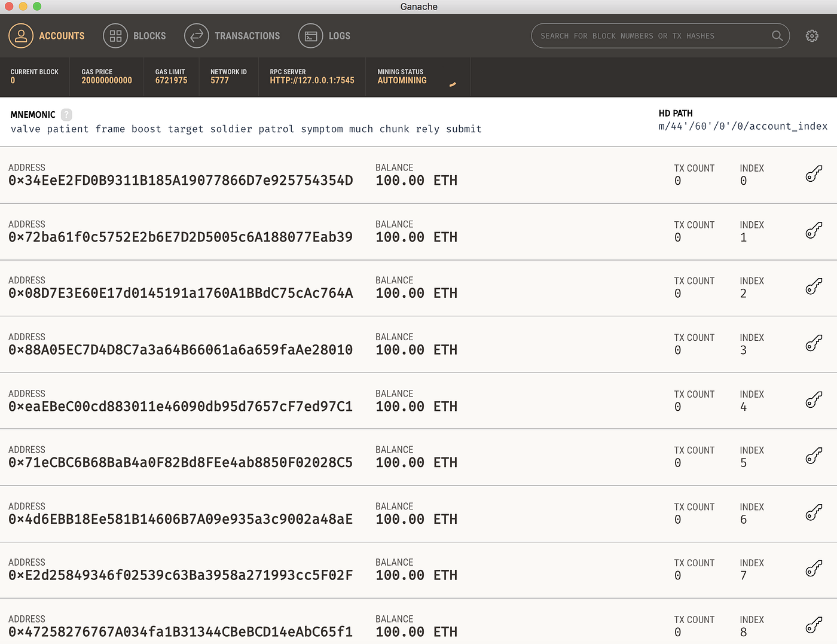Switch to the Logs tab
The image size is (837, 644).
[325, 36]
